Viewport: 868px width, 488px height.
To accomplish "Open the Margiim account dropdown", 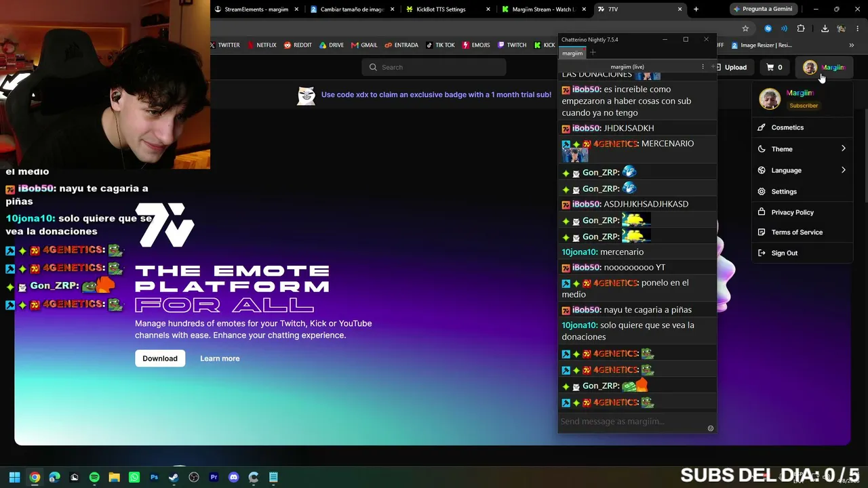I will pos(824,67).
